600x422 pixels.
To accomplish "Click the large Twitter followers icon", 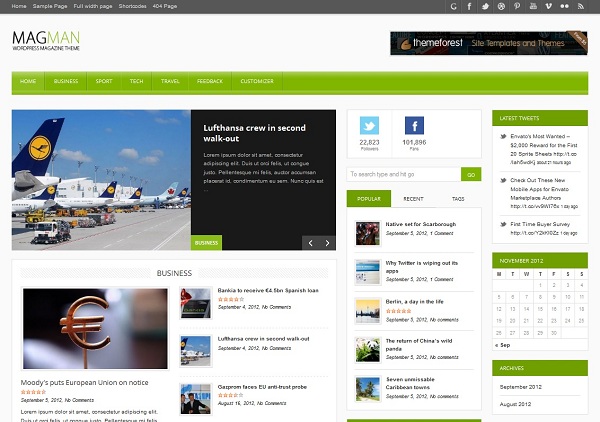I will [369, 125].
